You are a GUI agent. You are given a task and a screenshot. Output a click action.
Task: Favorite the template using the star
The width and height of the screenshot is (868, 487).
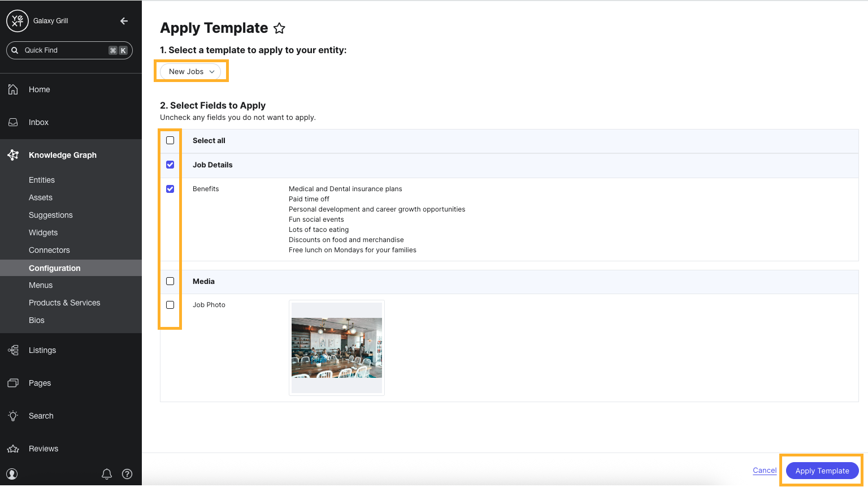(x=279, y=28)
